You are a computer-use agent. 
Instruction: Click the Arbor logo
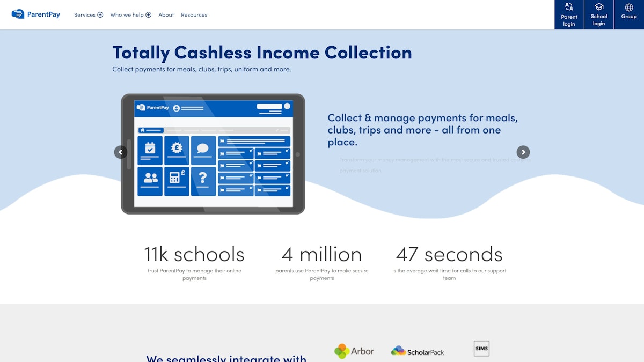coord(354,351)
